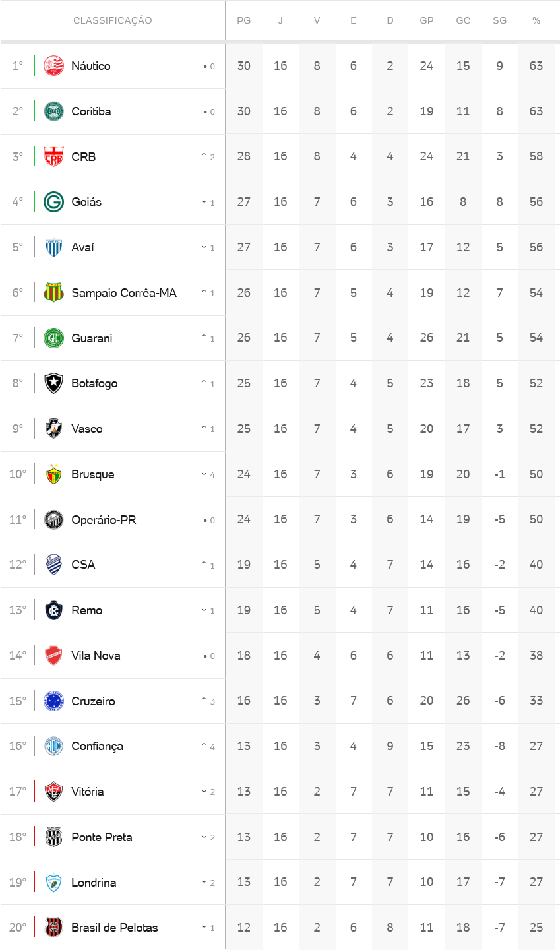Viewport: 560px width, 950px height.
Task: Click Confiança's position change up arrow
Action: pos(204,745)
